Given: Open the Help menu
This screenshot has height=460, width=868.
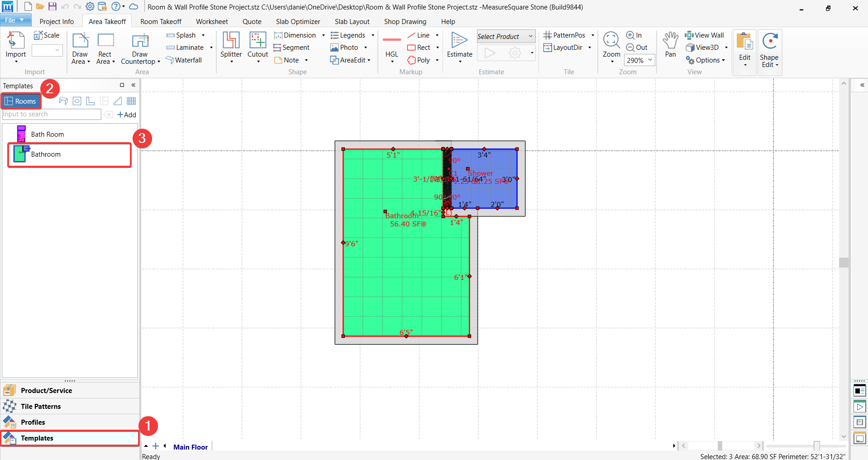Looking at the screenshot, I should [448, 21].
